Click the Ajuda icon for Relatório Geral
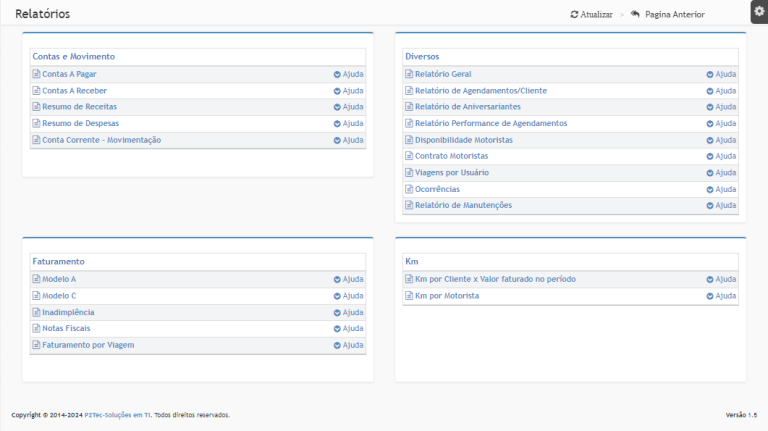The width and height of the screenshot is (768, 431). [x=710, y=74]
